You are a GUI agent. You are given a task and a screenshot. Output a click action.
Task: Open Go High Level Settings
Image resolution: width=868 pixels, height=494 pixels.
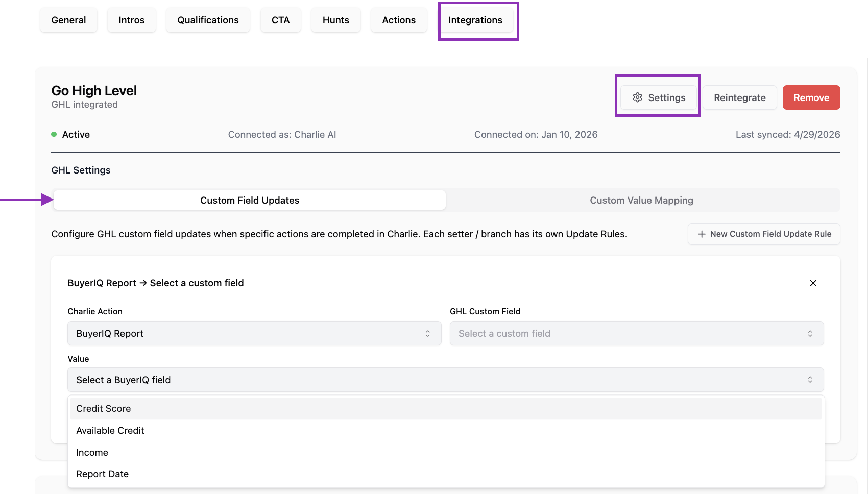coord(659,97)
